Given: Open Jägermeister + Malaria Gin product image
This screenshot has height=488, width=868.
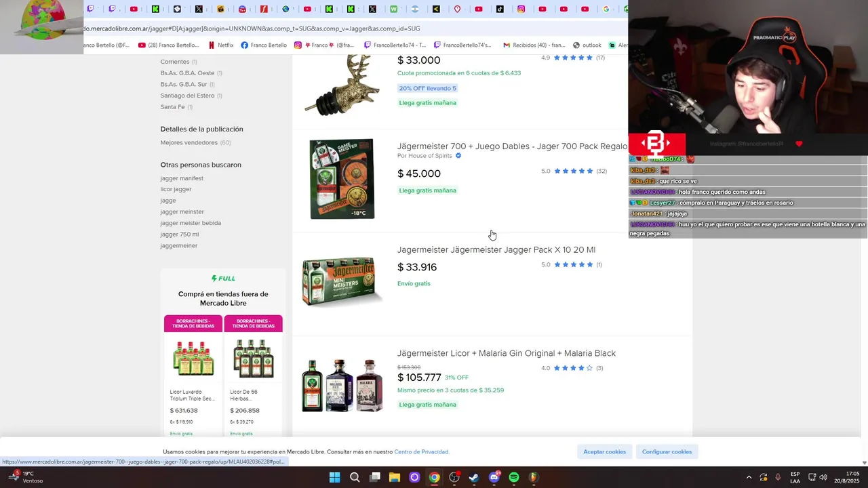Looking at the screenshot, I should (x=342, y=385).
